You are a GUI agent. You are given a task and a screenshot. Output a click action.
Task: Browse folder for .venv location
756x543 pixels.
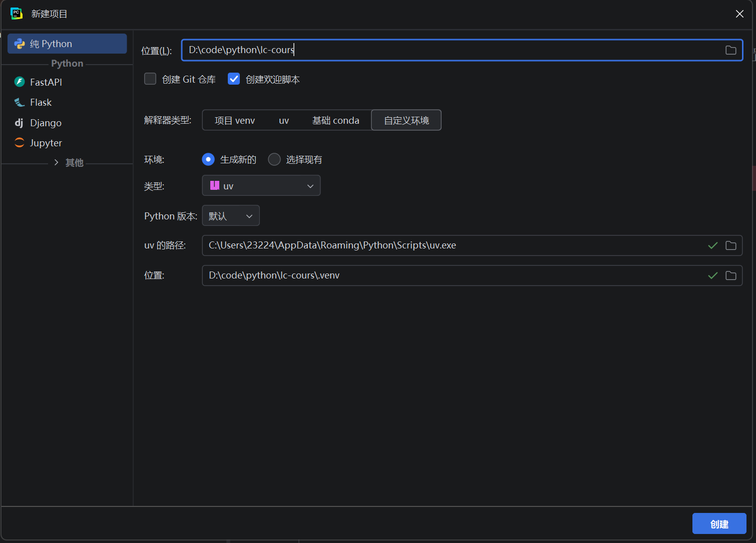point(731,276)
